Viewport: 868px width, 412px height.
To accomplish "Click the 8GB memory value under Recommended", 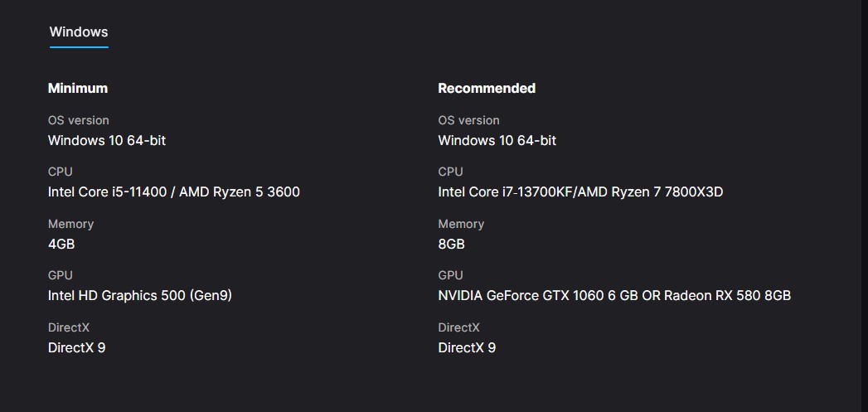I will click(452, 244).
